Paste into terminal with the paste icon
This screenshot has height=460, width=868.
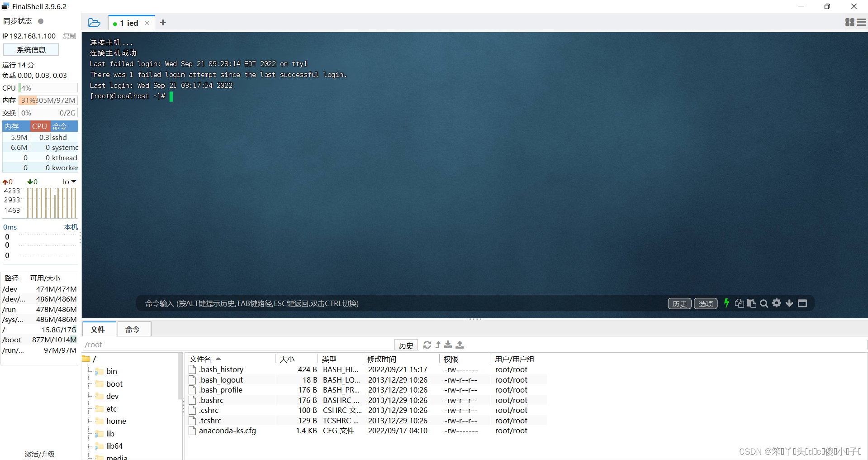pos(752,303)
